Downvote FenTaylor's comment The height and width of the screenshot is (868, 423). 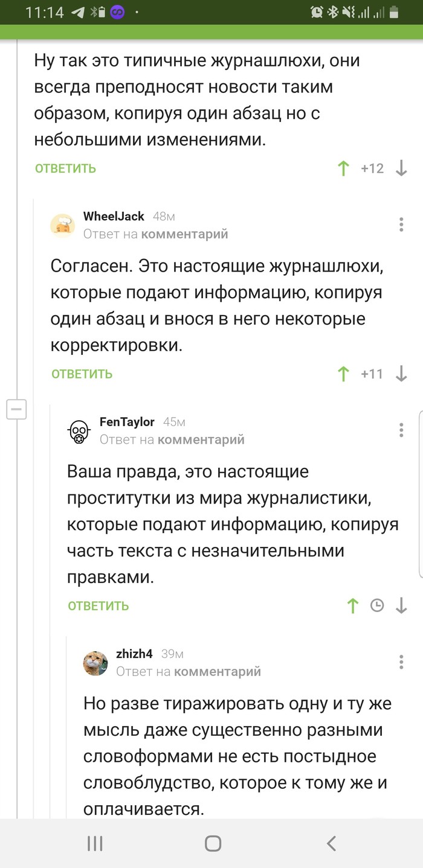[x=401, y=605]
